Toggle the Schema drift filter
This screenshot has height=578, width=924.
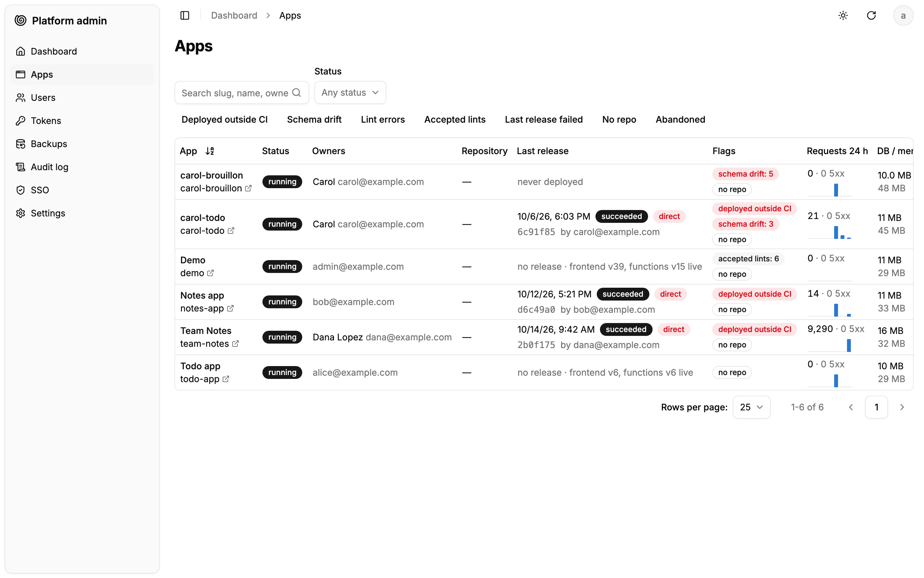tap(314, 119)
